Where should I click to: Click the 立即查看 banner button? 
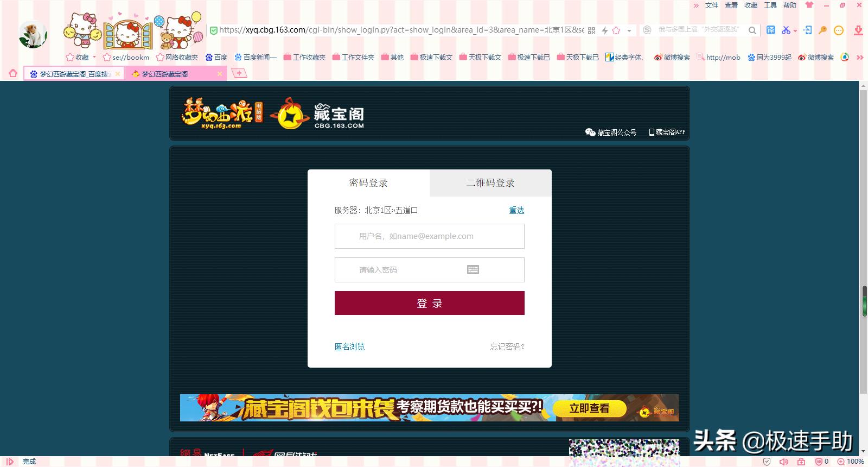[x=590, y=408]
